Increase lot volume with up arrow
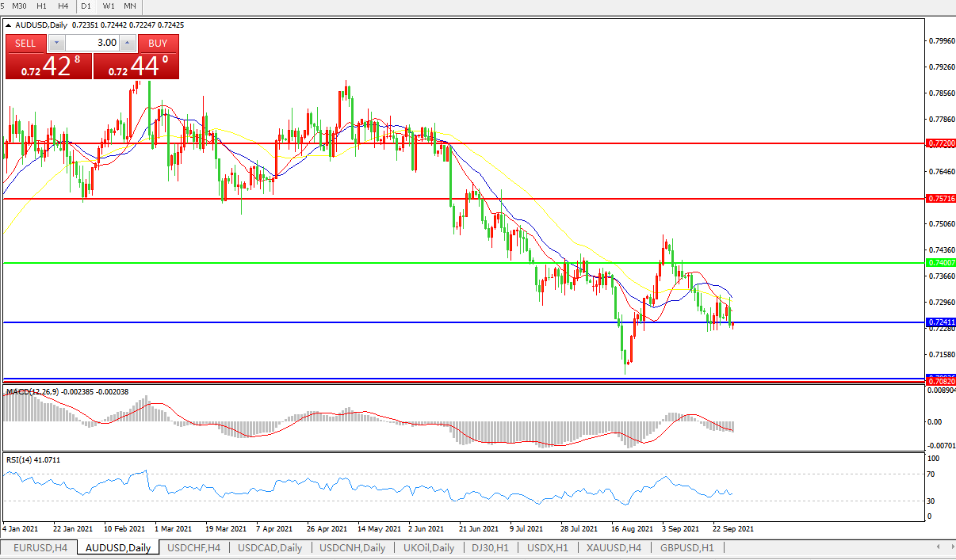The height and width of the screenshot is (560, 956). click(x=127, y=43)
